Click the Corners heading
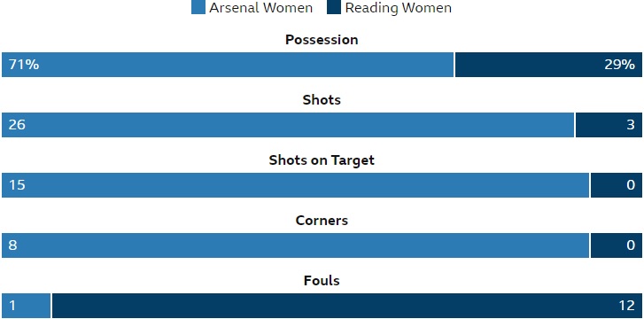The width and height of the screenshot is (644, 319). 322,221
